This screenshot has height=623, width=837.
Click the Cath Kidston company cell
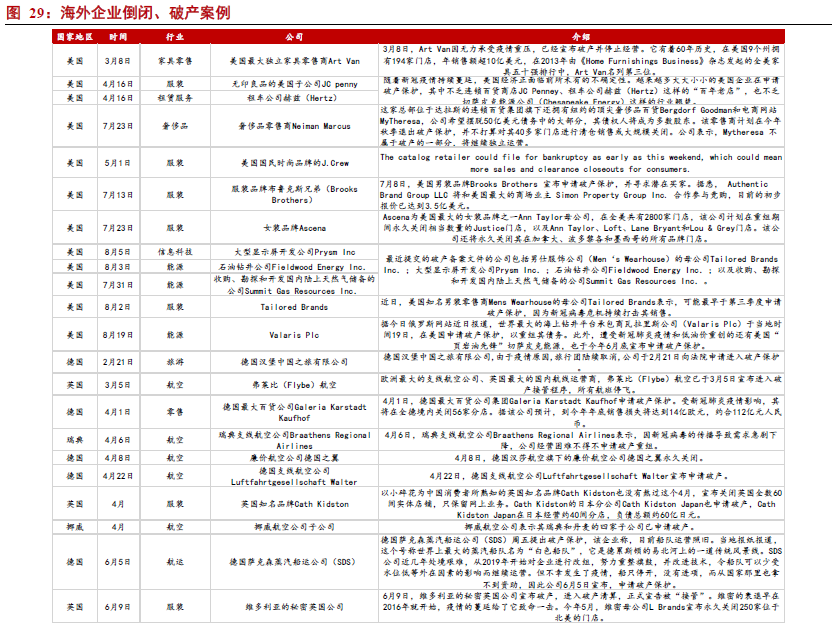point(294,504)
